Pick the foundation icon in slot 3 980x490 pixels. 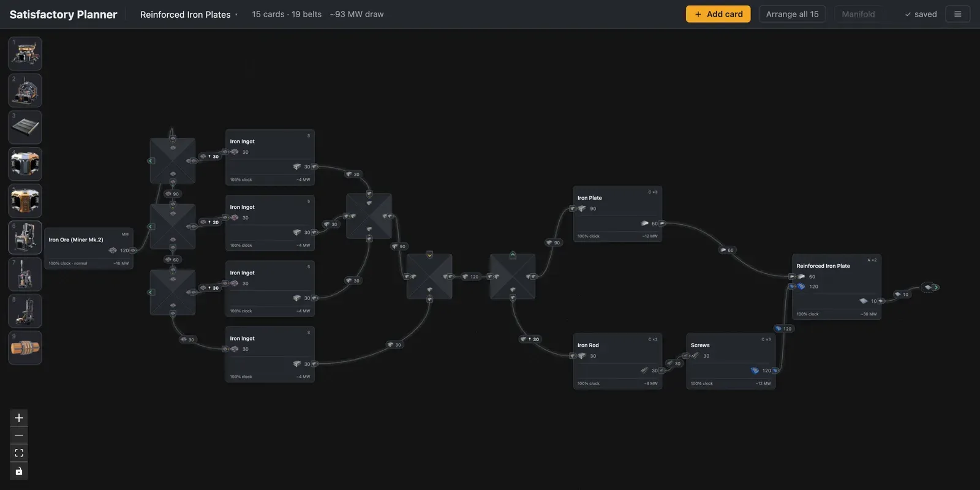coord(25,127)
